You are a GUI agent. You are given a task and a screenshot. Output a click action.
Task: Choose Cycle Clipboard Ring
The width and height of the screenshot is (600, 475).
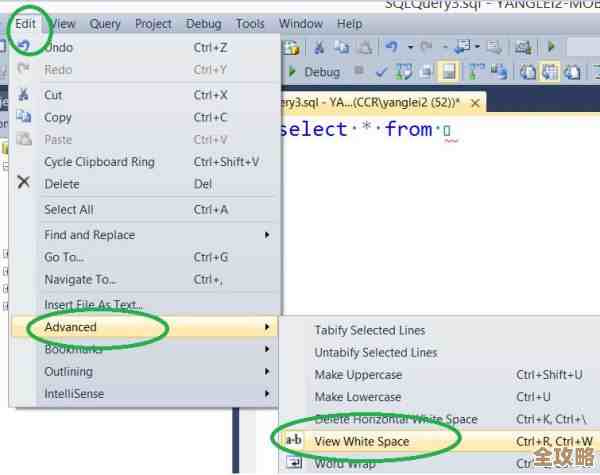coord(145,162)
